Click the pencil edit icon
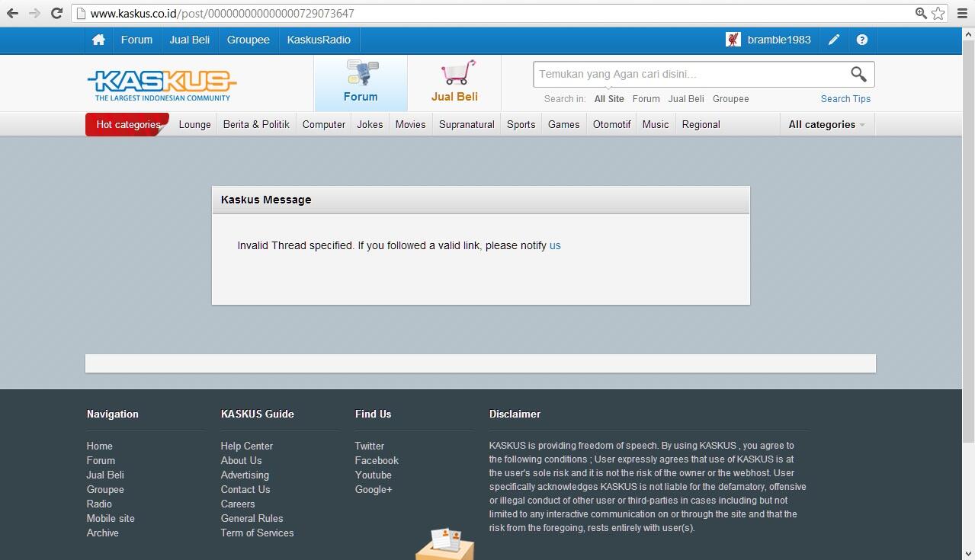 pos(834,40)
